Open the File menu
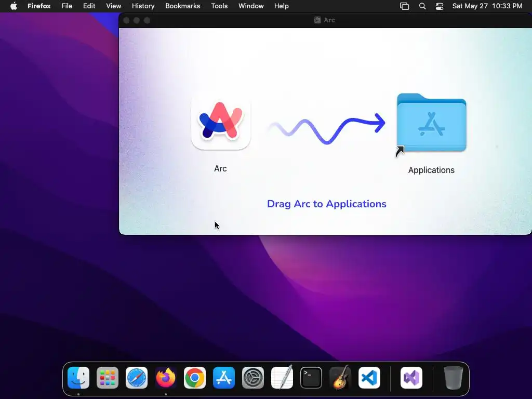 click(67, 6)
